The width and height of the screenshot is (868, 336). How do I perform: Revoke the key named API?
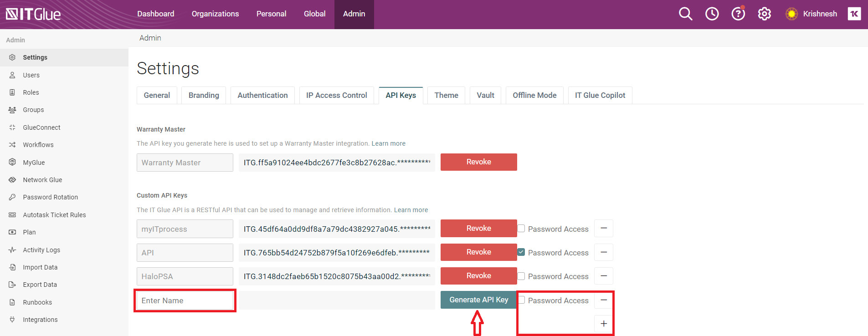(479, 252)
